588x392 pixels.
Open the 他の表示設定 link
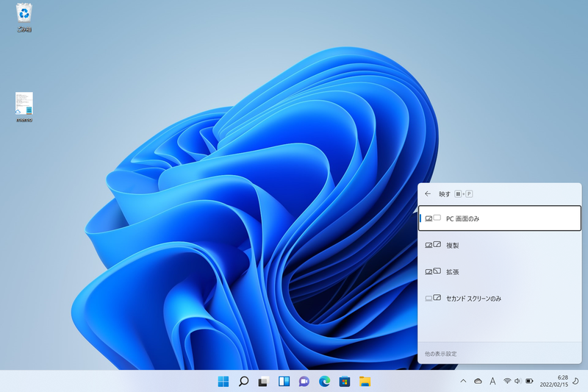(440, 354)
